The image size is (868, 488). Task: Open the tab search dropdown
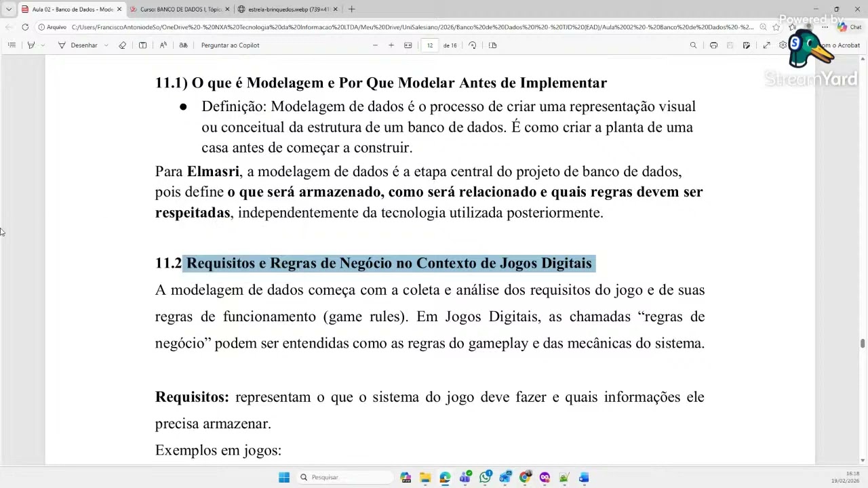[8, 9]
